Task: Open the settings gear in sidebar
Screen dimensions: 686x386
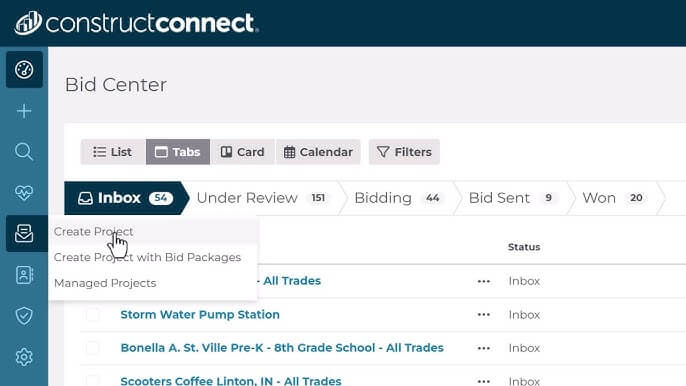Action: (24, 357)
